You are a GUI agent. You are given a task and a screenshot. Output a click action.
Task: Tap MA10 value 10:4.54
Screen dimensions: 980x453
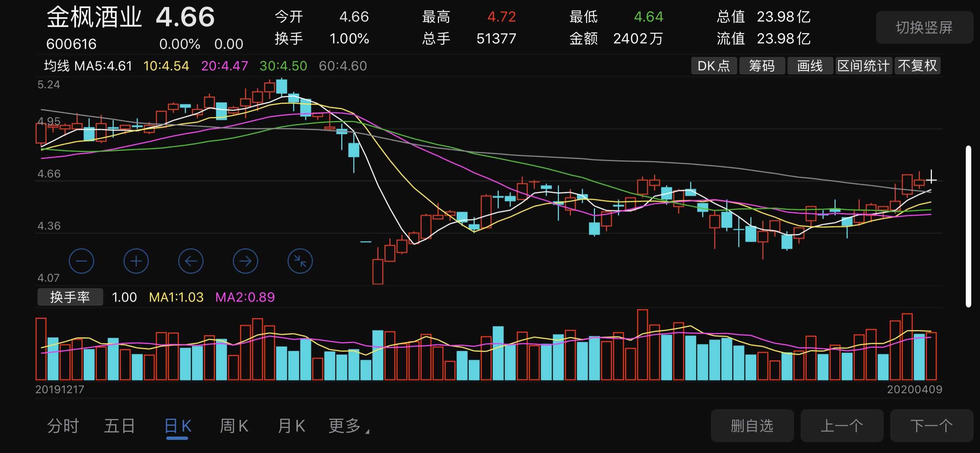tap(166, 66)
